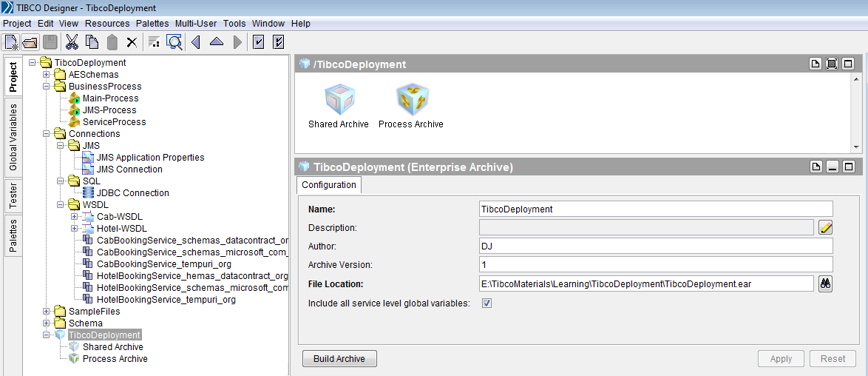
Task: Click down arrow of design panel scrollbar
Action: point(857,147)
